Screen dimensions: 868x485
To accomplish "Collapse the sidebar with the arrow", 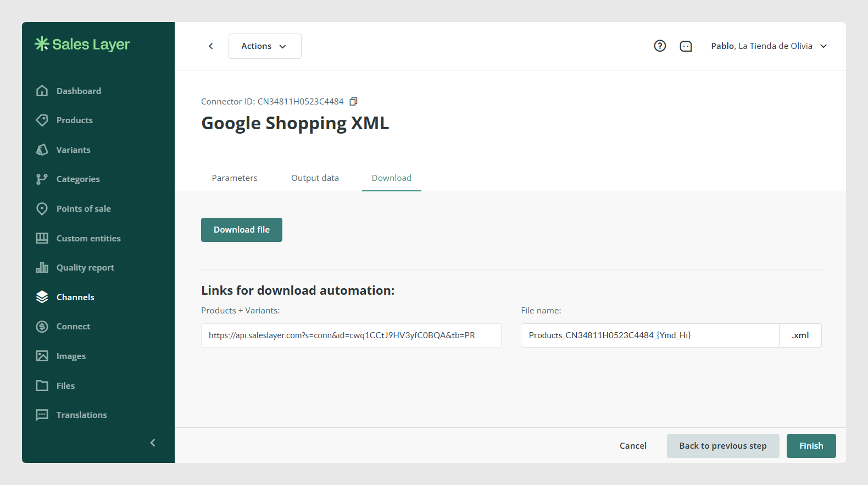I will coord(153,443).
